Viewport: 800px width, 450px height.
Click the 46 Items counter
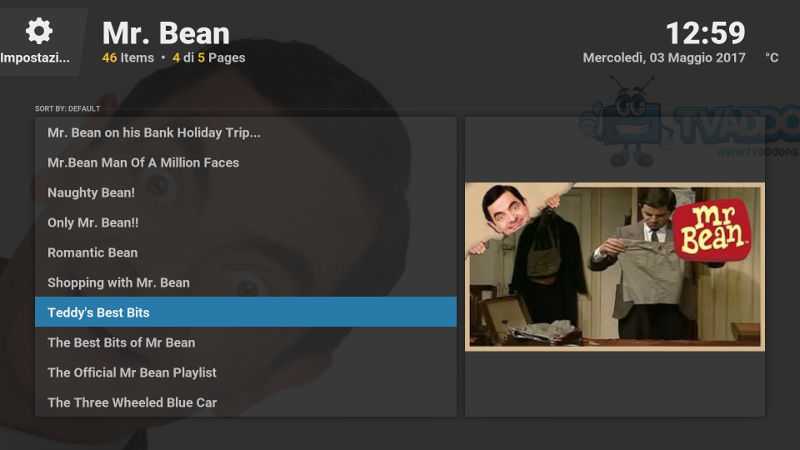128,58
